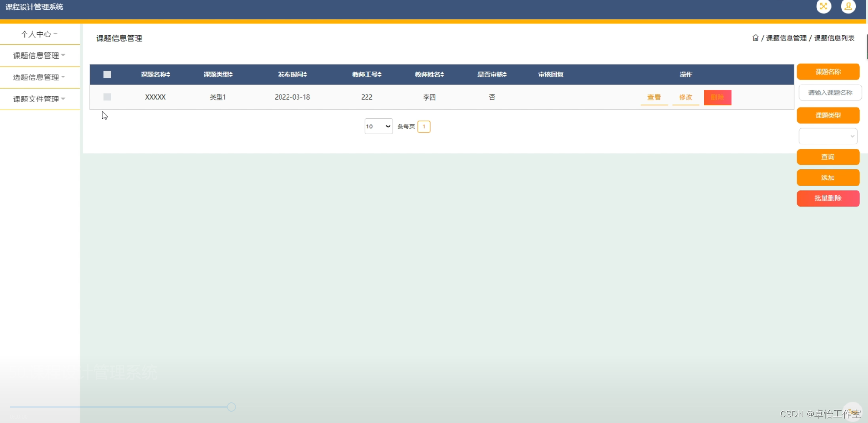Screen dimensions: 868x423
Task: Focus the 请输入课题名称 input field
Action: click(830, 93)
